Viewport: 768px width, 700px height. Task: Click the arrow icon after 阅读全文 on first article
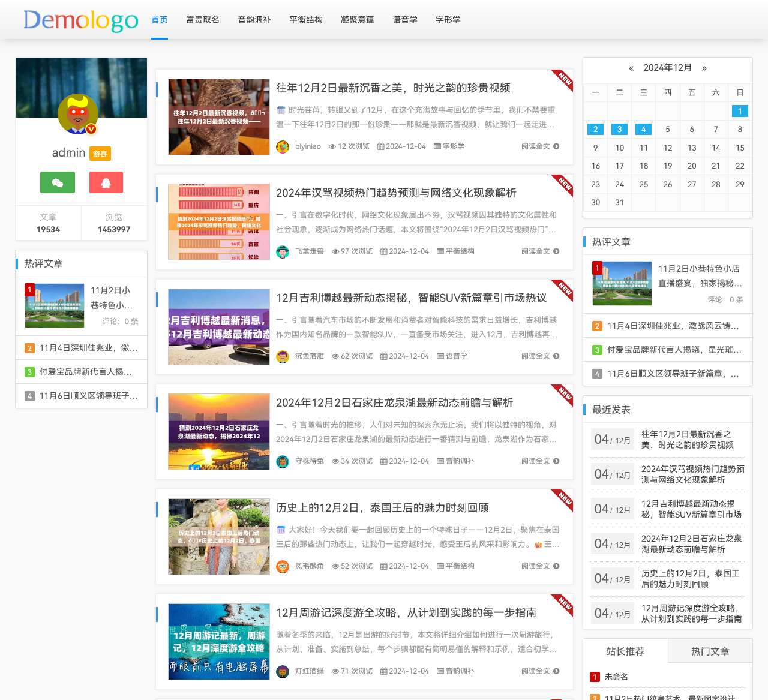tap(556, 146)
